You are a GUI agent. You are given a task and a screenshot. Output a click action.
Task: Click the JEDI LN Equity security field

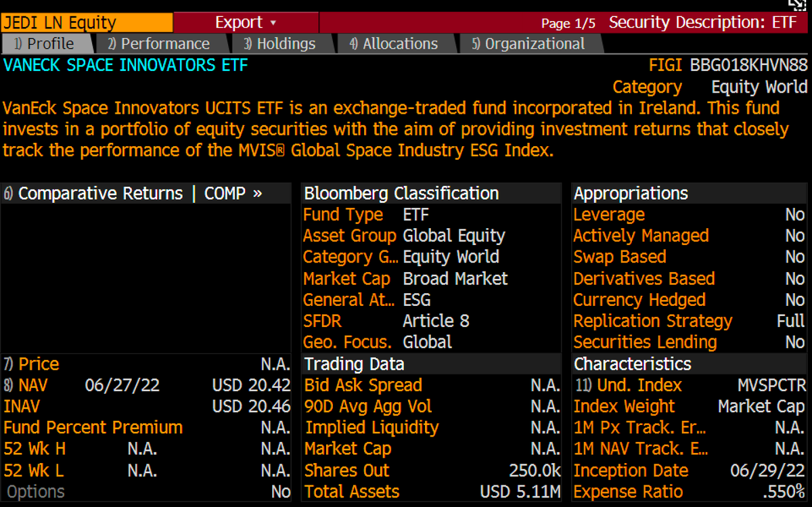click(87, 22)
